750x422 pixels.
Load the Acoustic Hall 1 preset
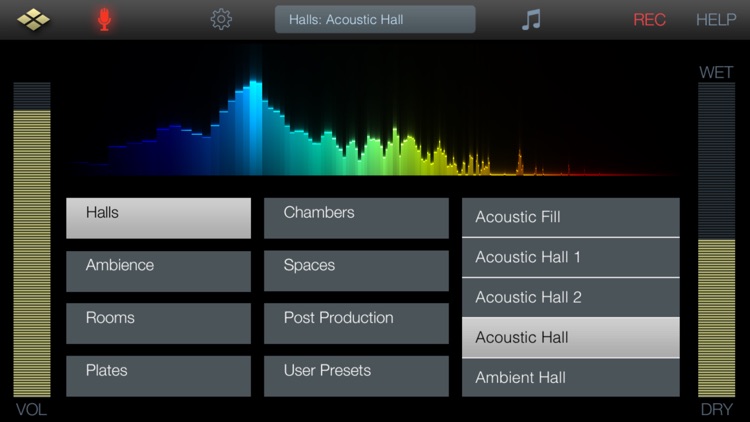(x=571, y=257)
